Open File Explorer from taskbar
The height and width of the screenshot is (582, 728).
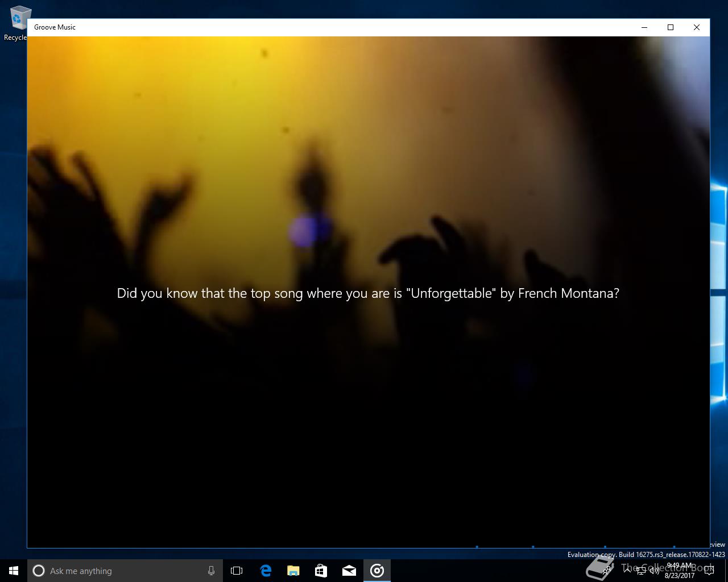(x=293, y=571)
